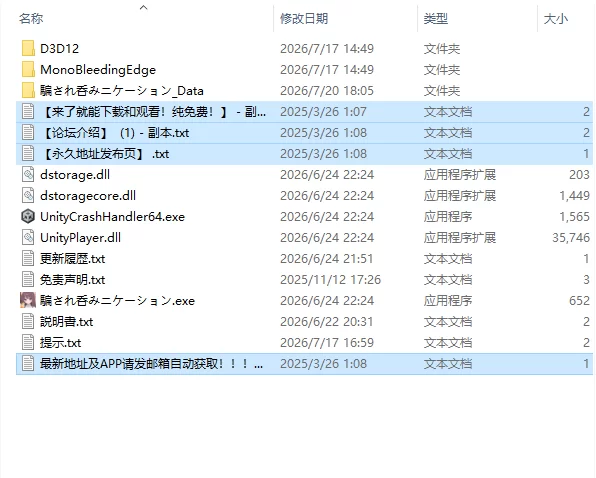Click the document icon for 提示.txt
The height and width of the screenshot is (478, 596).
28,343
